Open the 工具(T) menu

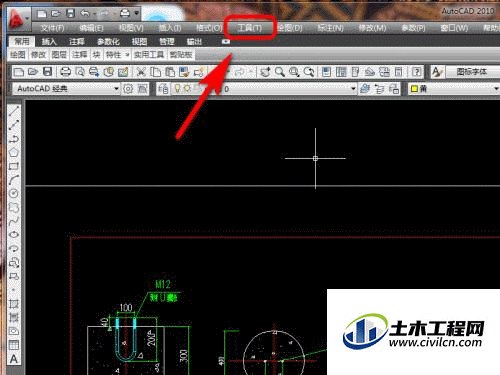pos(250,28)
